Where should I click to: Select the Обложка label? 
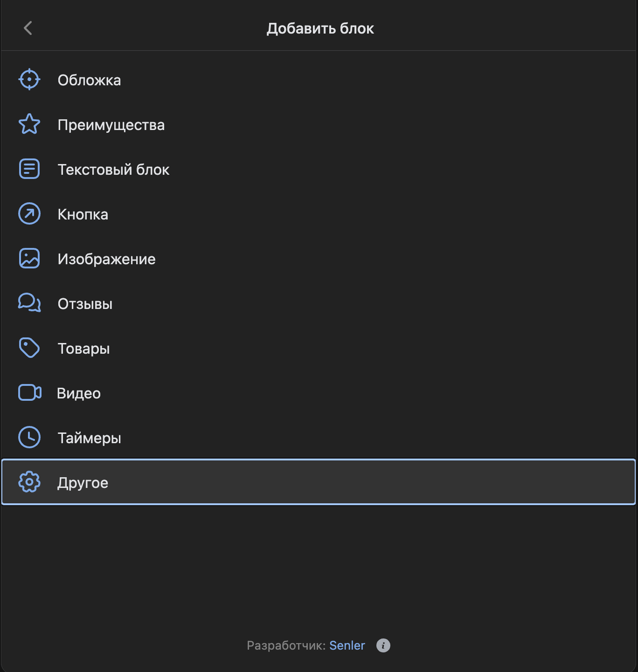(x=89, y=80)
